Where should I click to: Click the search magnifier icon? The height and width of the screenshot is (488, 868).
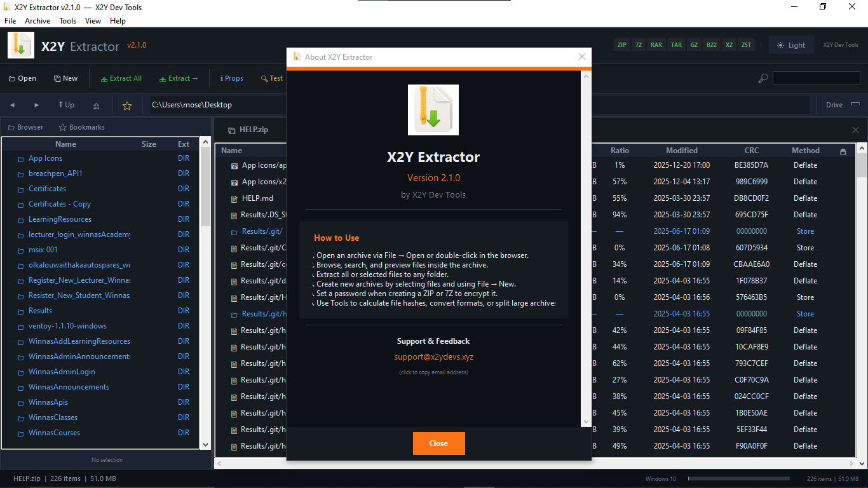tap(763, 79)
